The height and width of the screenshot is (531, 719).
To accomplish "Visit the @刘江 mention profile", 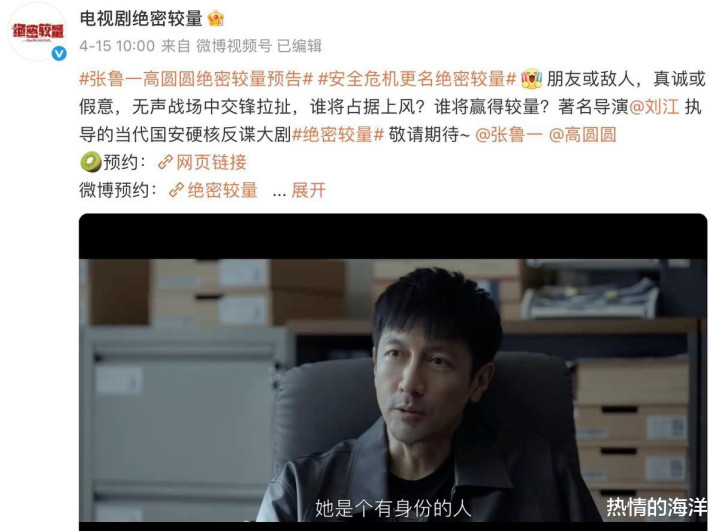I will [654, 107].
